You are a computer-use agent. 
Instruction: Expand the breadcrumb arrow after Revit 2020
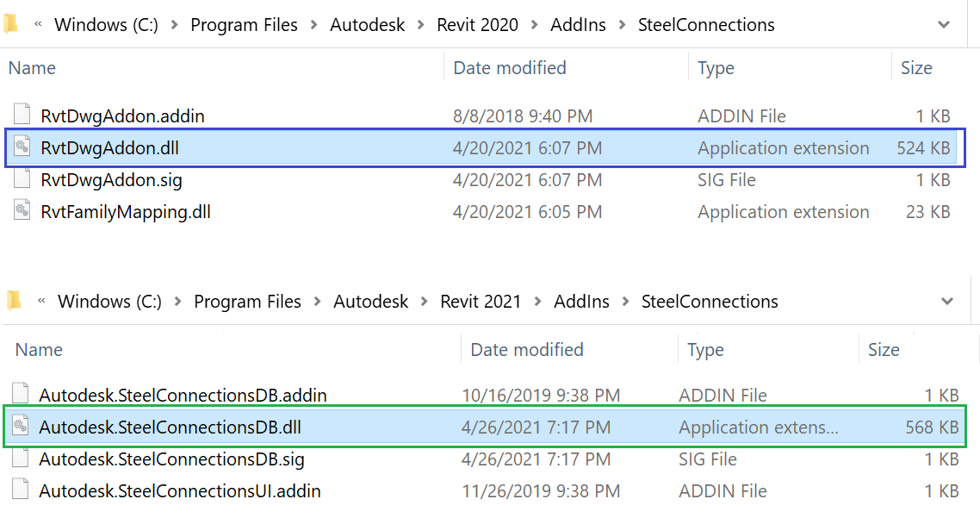533,24
